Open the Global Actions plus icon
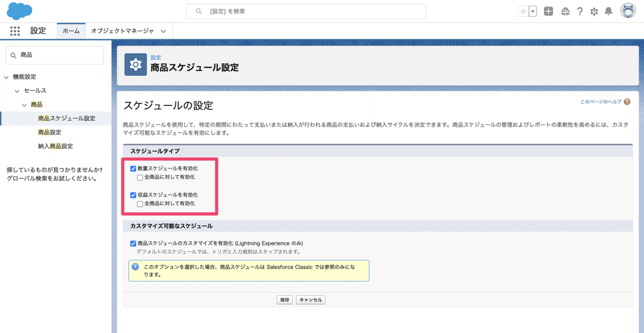 [x=548, y=11]
